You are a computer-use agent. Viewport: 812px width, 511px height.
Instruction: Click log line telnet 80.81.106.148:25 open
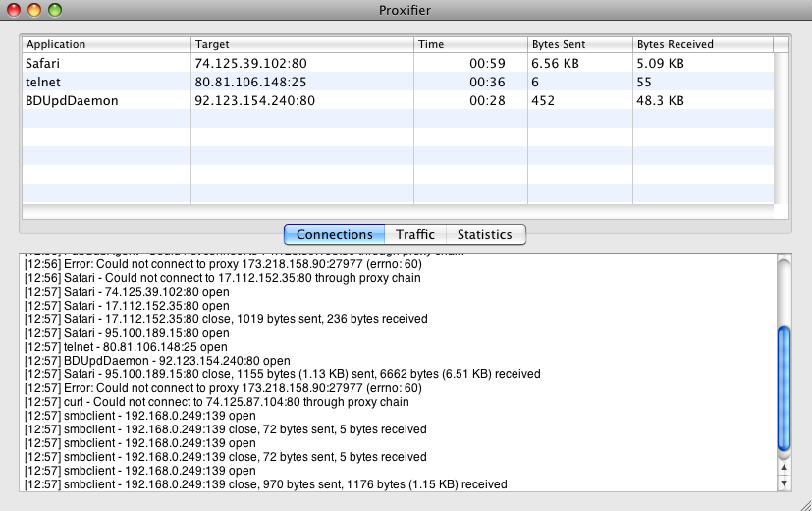(126, 347)
